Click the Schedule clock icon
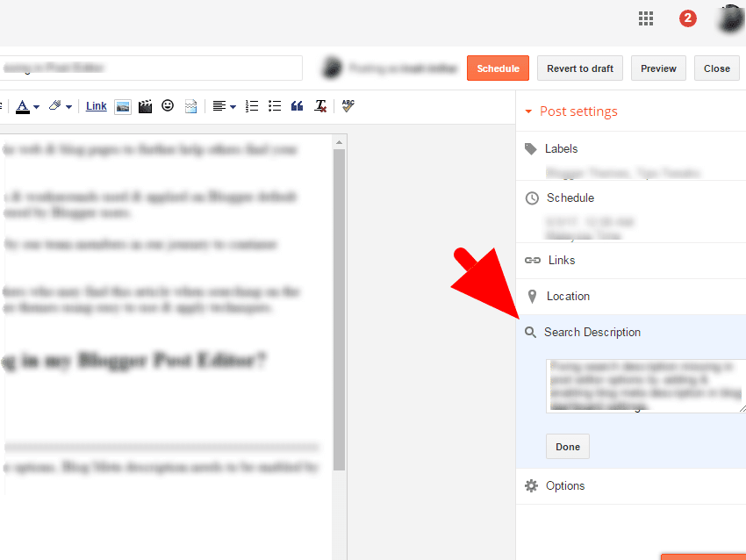Viewport: 746px width, 560px height. pos(532,197)
